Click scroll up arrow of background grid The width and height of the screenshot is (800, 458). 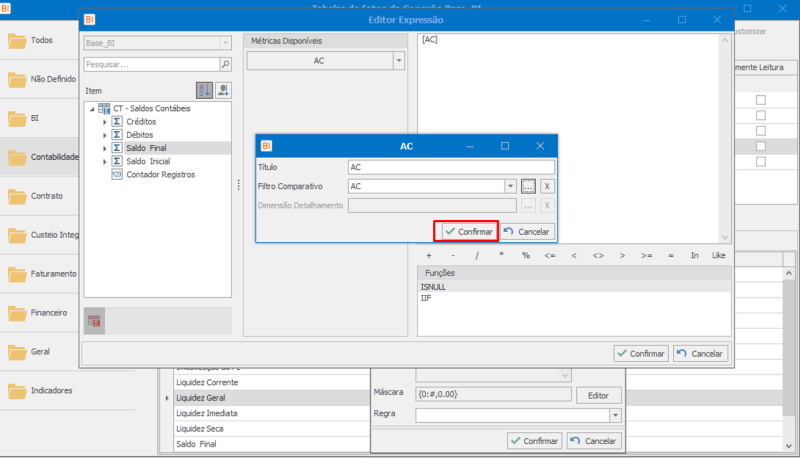click(789, 273)
